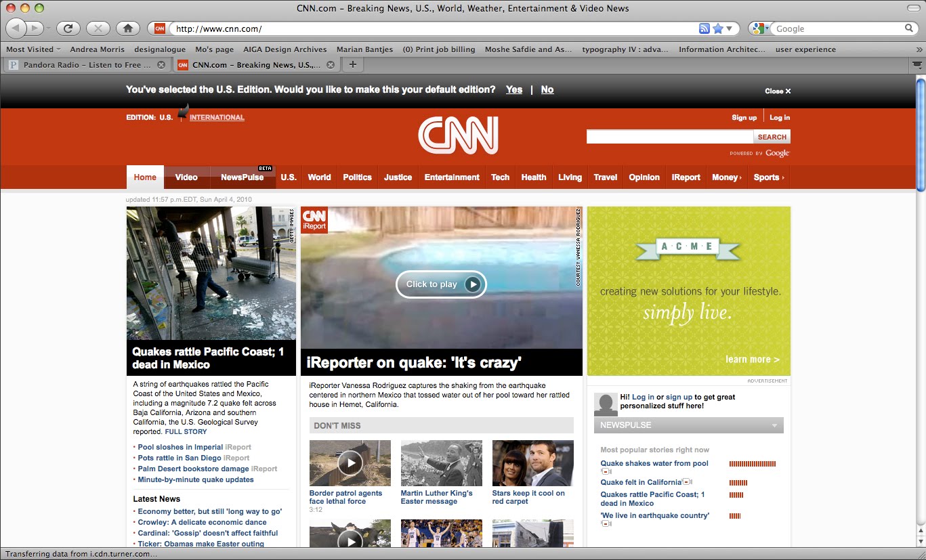This screenshot has width=926, height=560.
Task: Click video icon after 'Quake felt in California'
Action: point(686,482)
